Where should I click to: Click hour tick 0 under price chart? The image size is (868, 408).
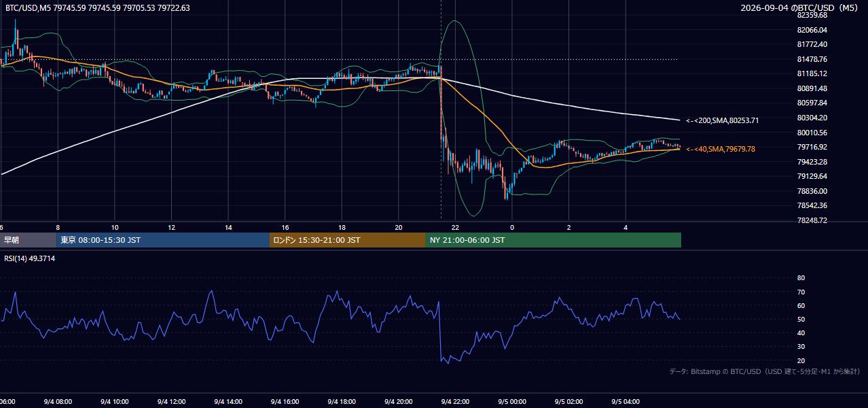[x=512, y=227]
